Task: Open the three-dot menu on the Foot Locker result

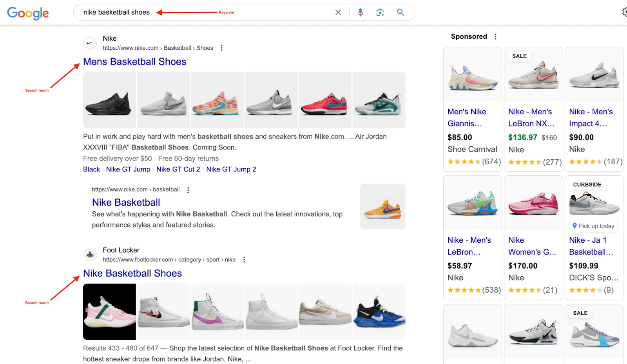Action: point(244,259)
